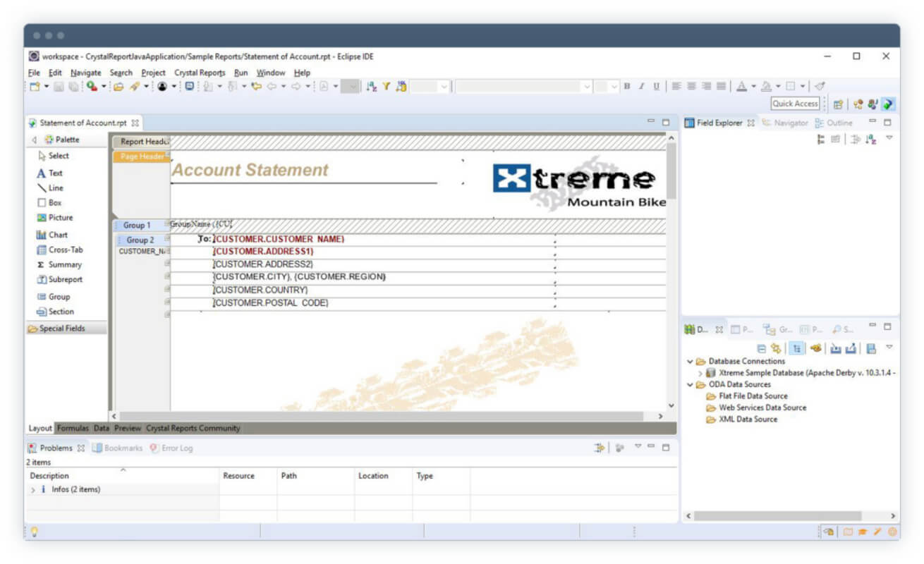Click the fill background color bucket
The image size is (924, 564).
point(765,86)
